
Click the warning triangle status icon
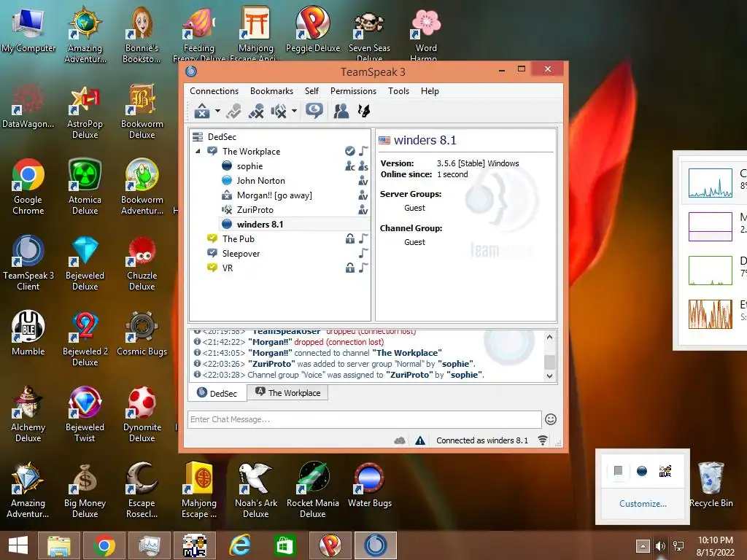pos(419,440)
